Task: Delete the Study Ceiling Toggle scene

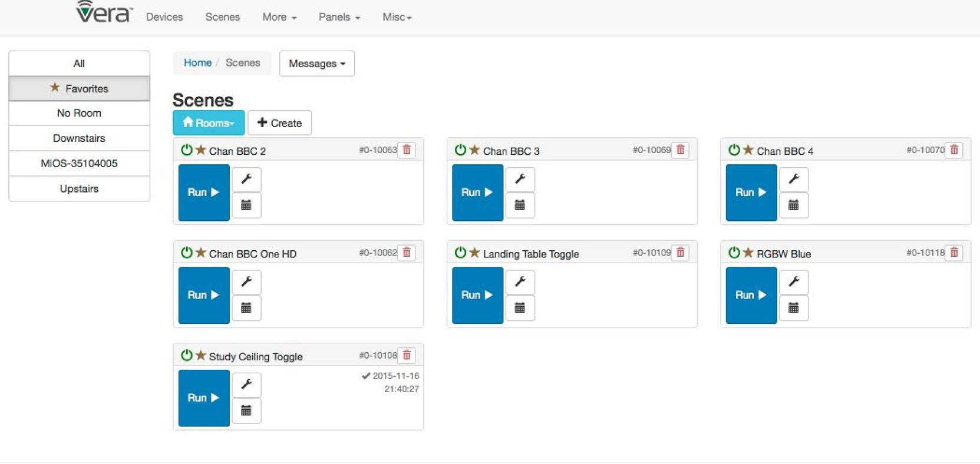Action: pos(407,355)
